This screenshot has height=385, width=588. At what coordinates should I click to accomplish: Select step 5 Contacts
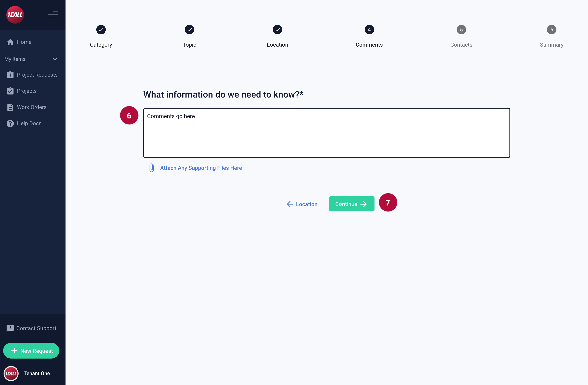coord(461,30)
